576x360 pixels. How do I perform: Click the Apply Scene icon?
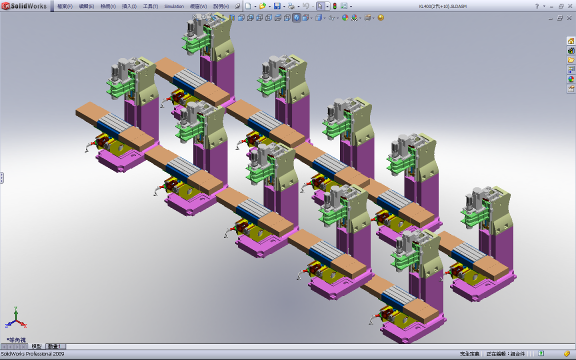354,18
